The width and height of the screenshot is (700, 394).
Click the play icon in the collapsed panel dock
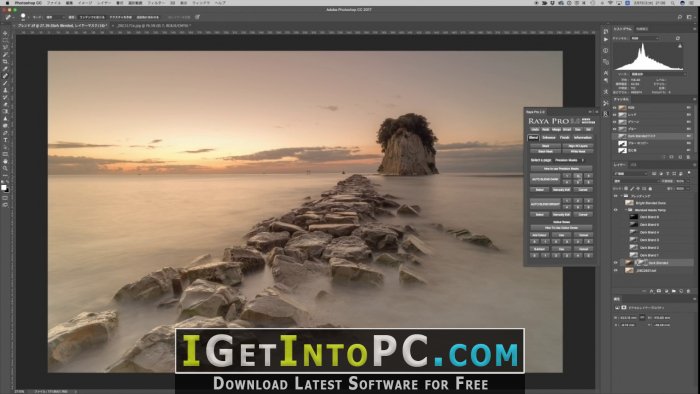tap(606, 39)
